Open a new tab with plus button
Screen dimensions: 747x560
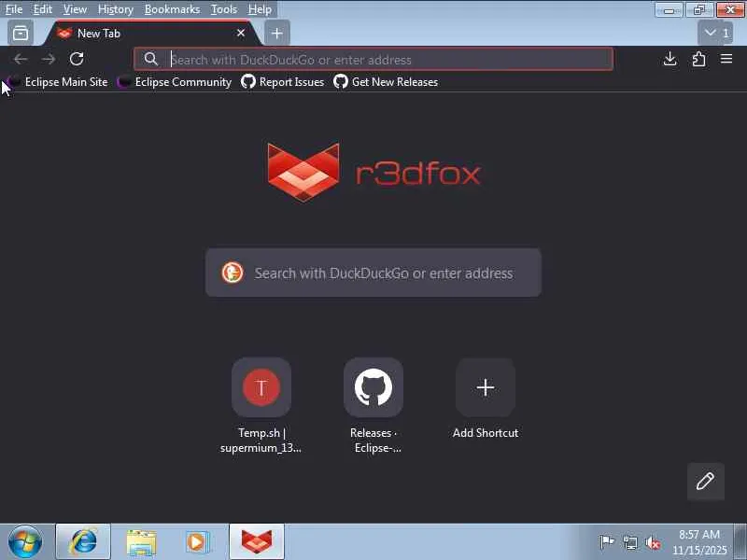pos(276,33)
